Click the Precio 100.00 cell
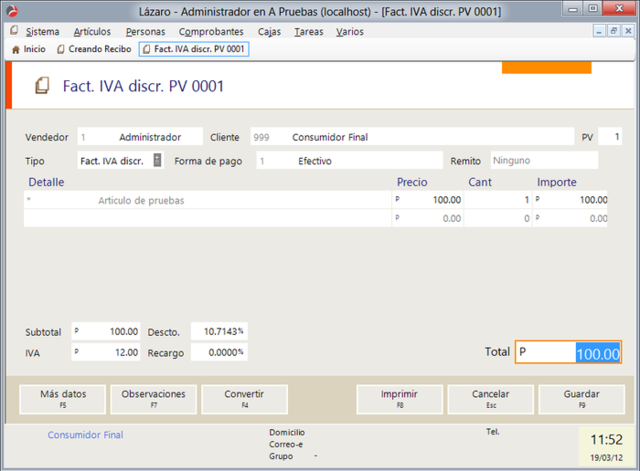The width and height of the screenshot is (640, 471). pos(428,200)
